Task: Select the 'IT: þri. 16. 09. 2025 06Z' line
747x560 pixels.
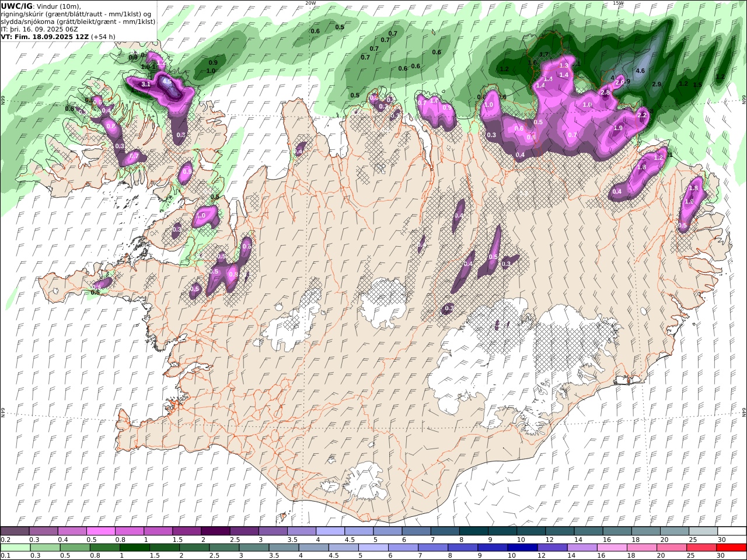Action: tap(40, 29)
